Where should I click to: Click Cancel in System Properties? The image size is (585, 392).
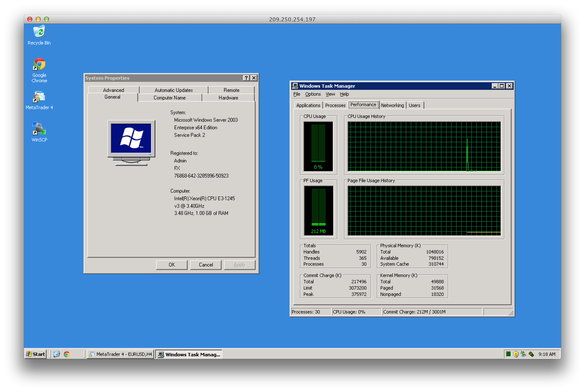click(205, 265)
